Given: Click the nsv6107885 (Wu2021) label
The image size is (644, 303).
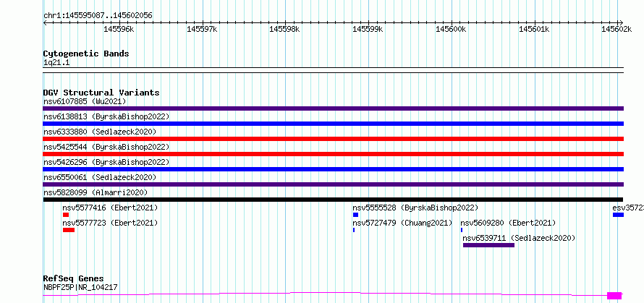Looking at the screenshot, I should [x=85, y=101].
